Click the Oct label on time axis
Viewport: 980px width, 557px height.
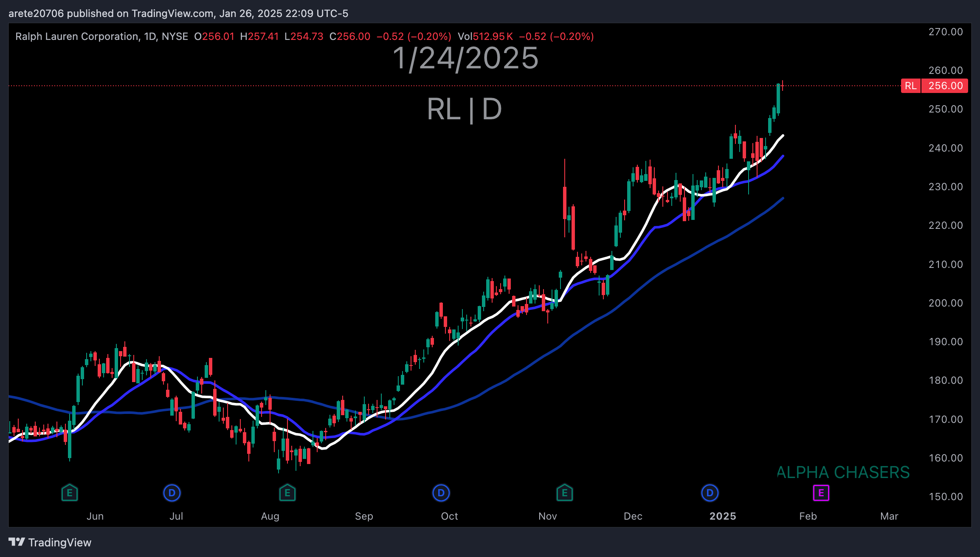[449, 516]
